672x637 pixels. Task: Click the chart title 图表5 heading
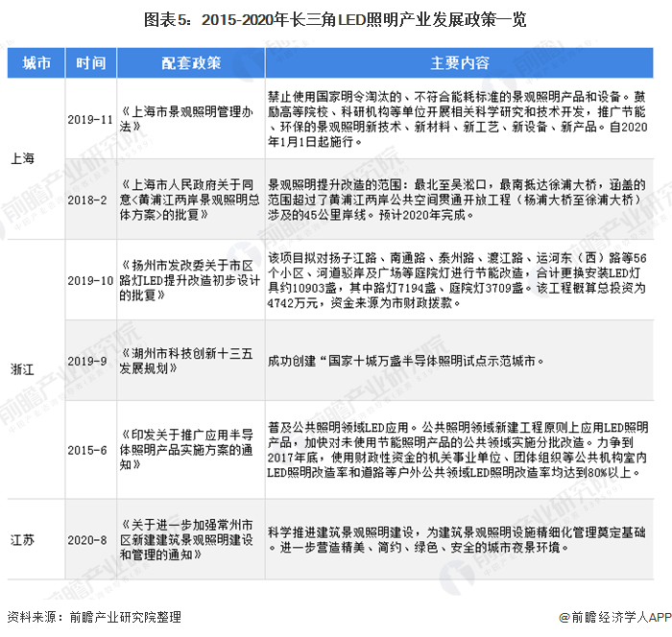pos(335,20)
